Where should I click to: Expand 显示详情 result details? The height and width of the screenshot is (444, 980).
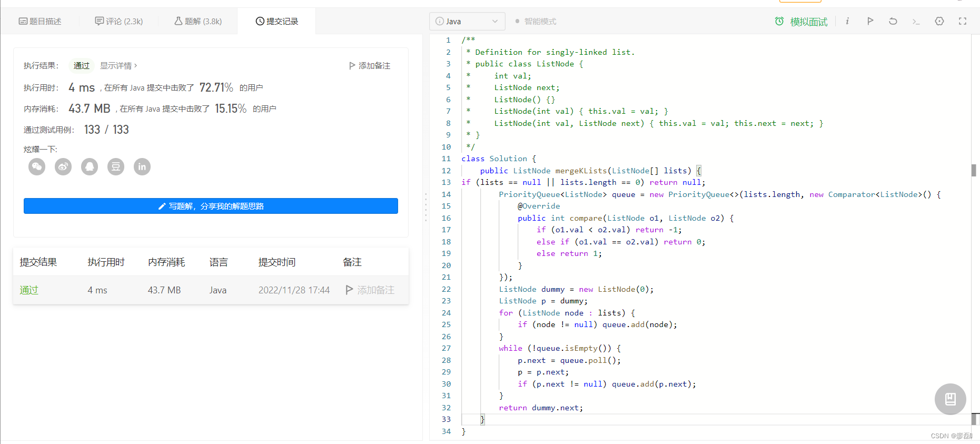(118, 66)
